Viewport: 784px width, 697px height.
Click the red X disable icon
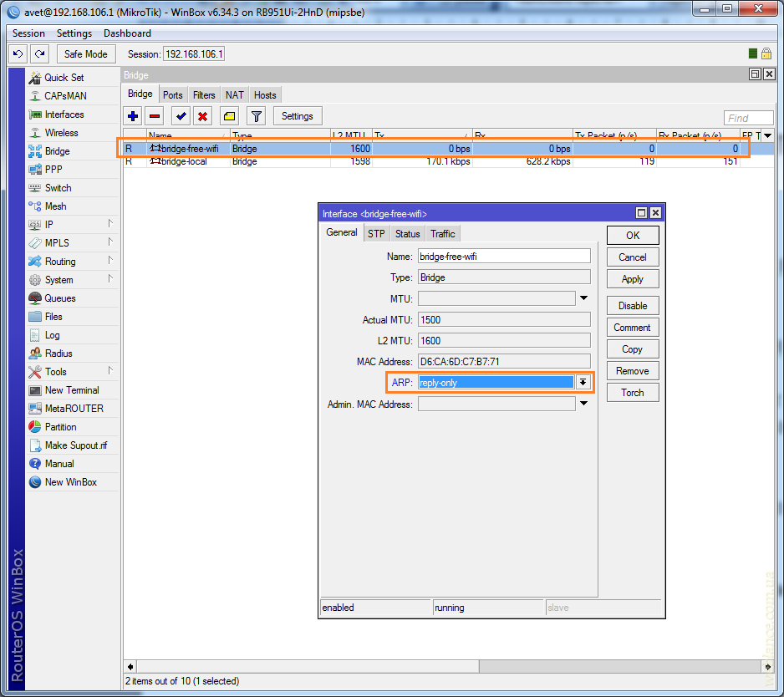[x=202, y=116]
